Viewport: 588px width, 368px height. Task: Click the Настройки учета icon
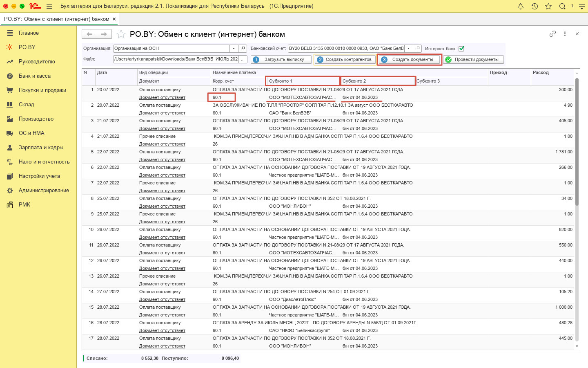click(10, 176)
